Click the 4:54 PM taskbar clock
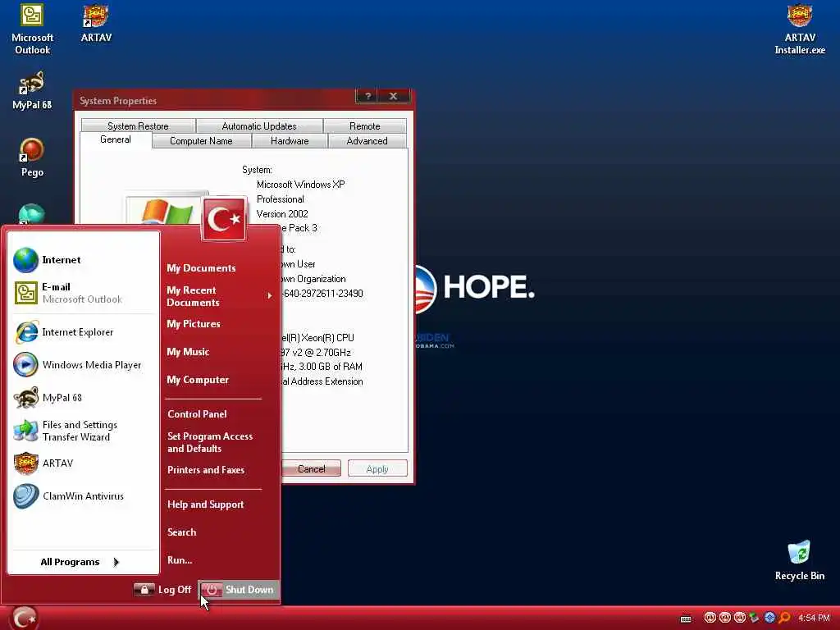840x630 pixels. coord(814,619)
